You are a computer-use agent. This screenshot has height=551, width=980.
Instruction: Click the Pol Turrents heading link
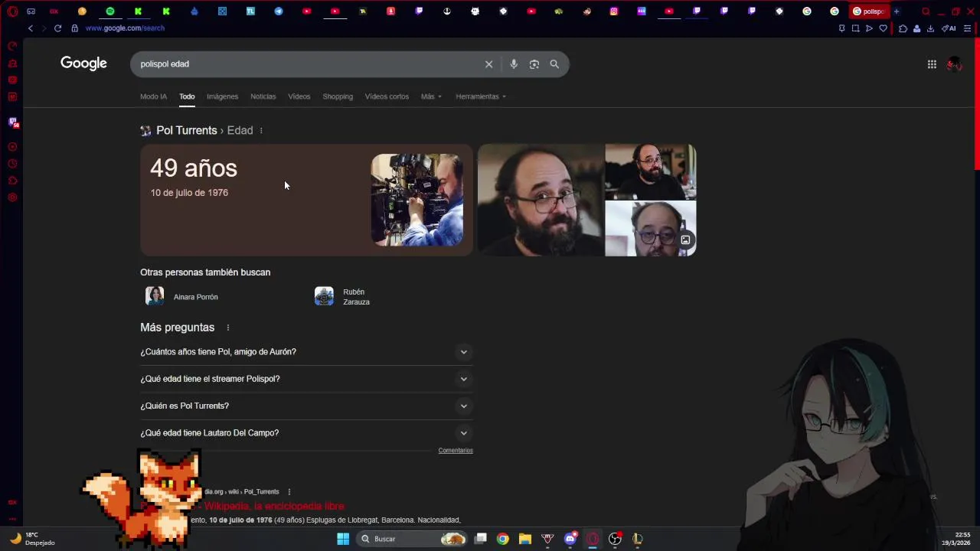[x=186, y=130]
